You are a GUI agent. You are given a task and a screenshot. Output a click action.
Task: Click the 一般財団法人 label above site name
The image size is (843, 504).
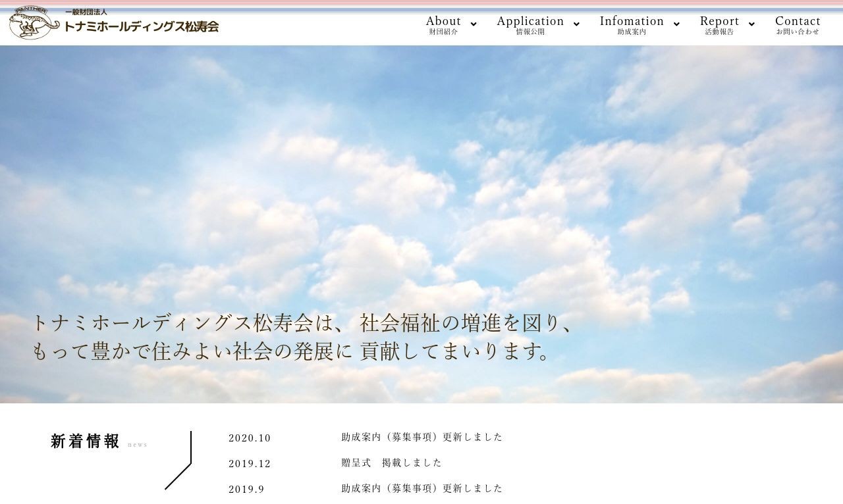pos(86,11)
